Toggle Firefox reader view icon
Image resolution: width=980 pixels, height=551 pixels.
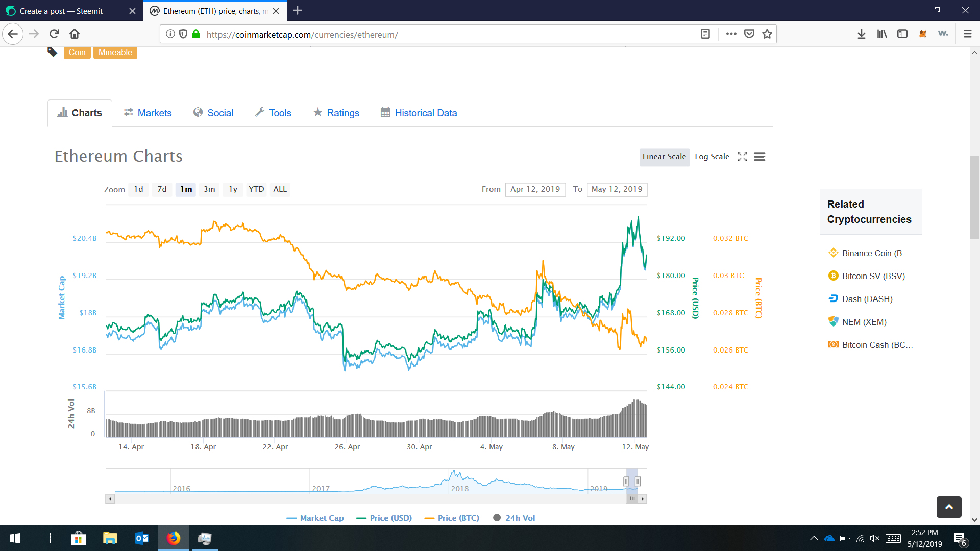point(705,34)
